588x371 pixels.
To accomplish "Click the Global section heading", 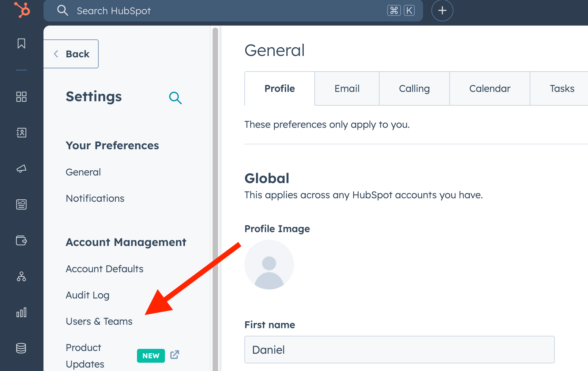I will point(267,178).
